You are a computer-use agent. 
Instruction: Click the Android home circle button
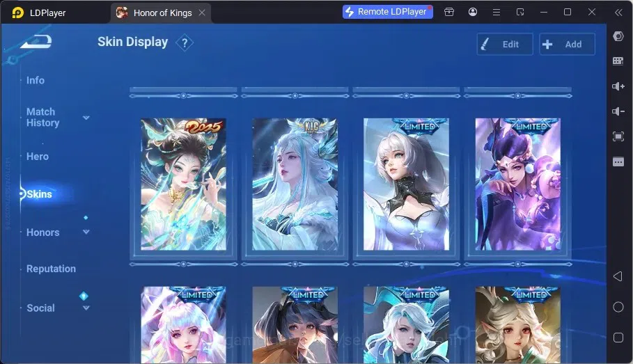click(x=618, y=307)
